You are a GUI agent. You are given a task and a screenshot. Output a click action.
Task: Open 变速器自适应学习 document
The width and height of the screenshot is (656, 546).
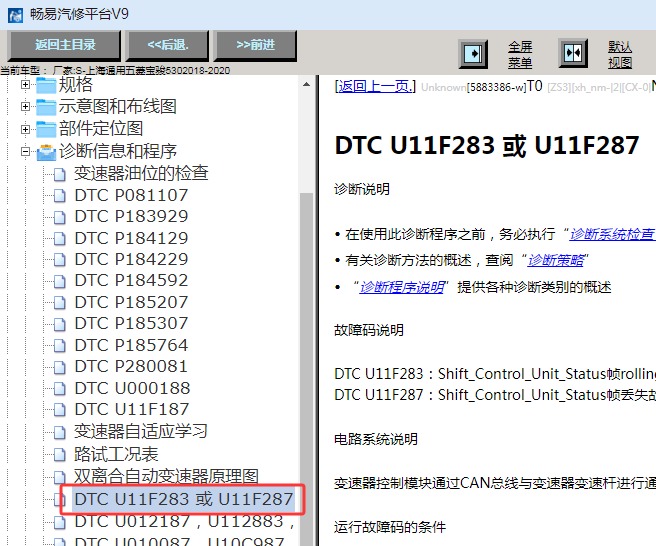141,431
